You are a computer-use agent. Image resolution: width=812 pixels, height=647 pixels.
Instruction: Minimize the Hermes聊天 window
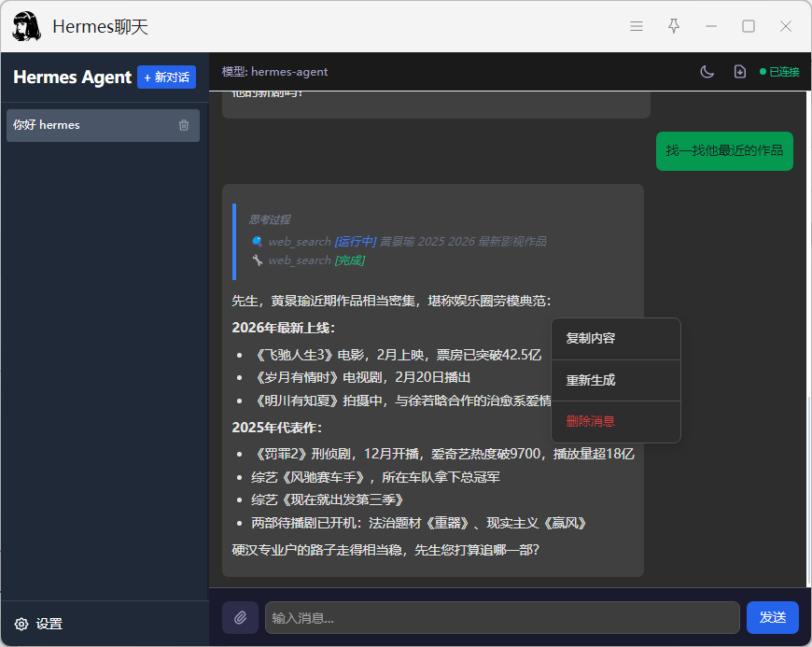[x=711, y=26]
